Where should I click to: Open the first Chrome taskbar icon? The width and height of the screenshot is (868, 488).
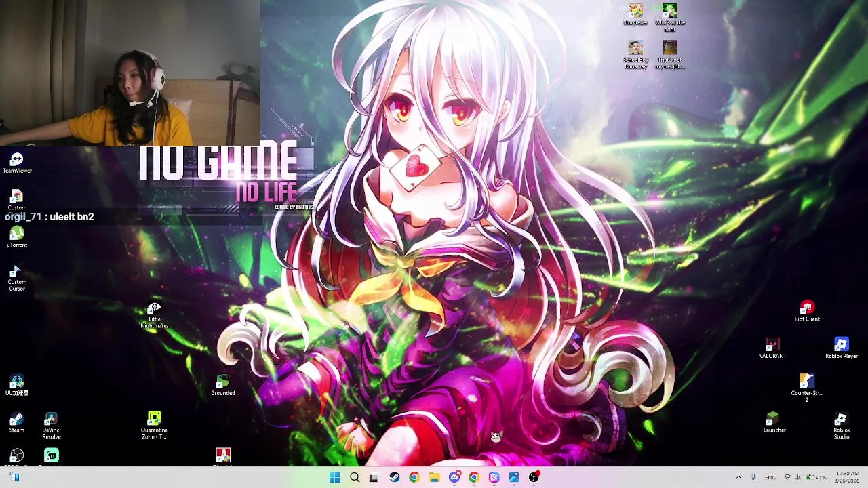tap(414, 478)
